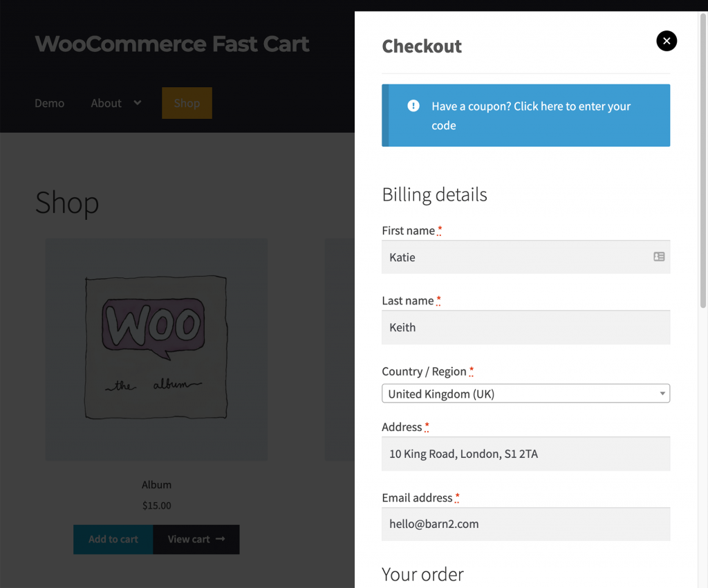Click the coupon notice exclamation icon
The image size is (708, 588).
coord(413,106)
